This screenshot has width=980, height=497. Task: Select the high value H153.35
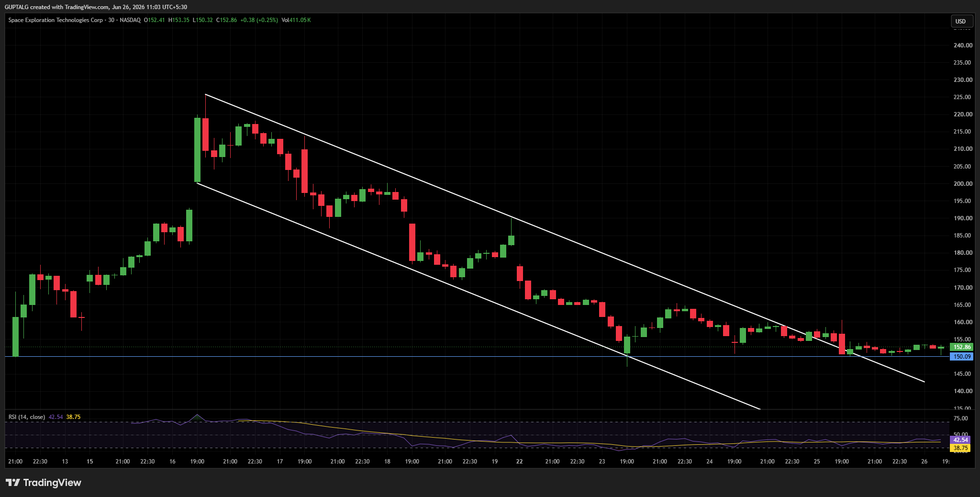coord(178,20)
